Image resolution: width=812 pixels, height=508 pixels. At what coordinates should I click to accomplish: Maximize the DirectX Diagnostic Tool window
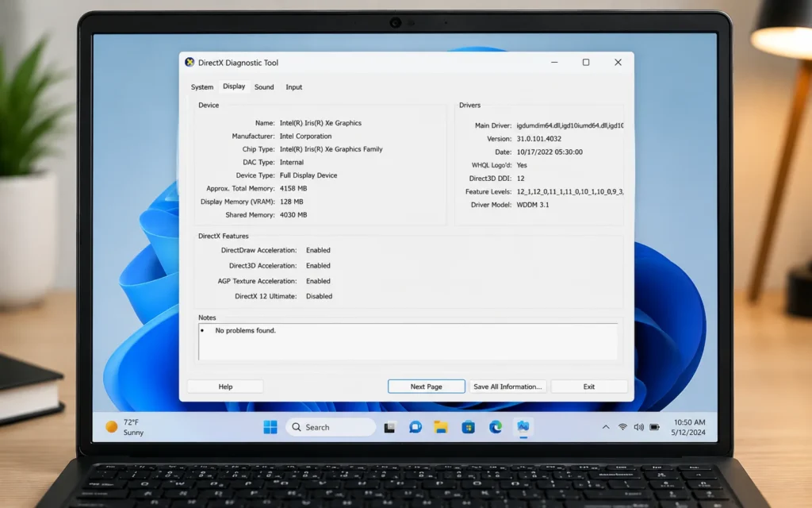[x=586, y=62]
